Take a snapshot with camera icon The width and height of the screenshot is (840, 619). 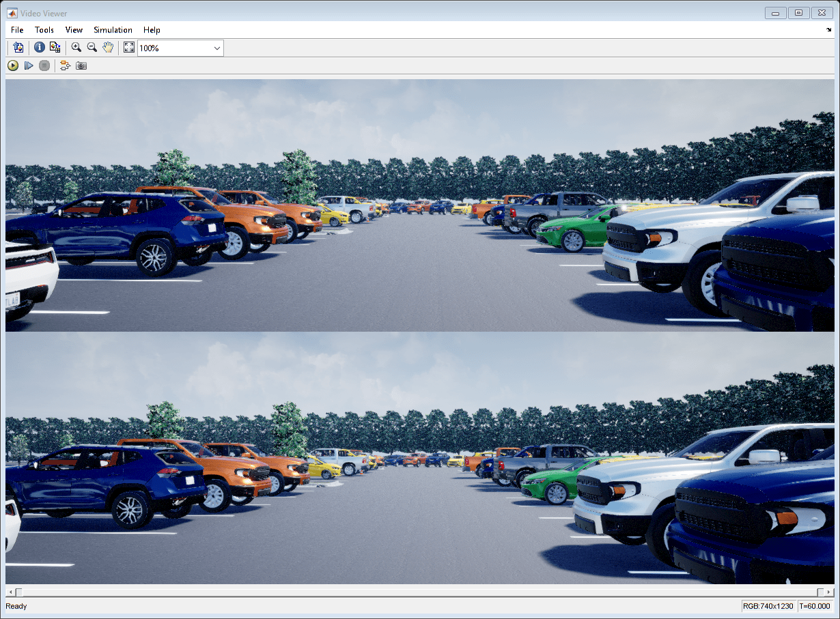pyautogui.click(x=81, y=66)
